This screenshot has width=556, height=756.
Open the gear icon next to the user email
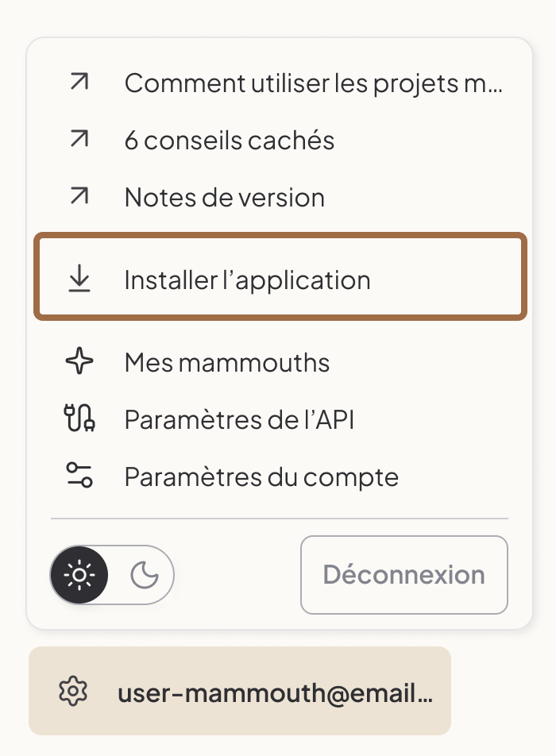[x=73, y=691]
